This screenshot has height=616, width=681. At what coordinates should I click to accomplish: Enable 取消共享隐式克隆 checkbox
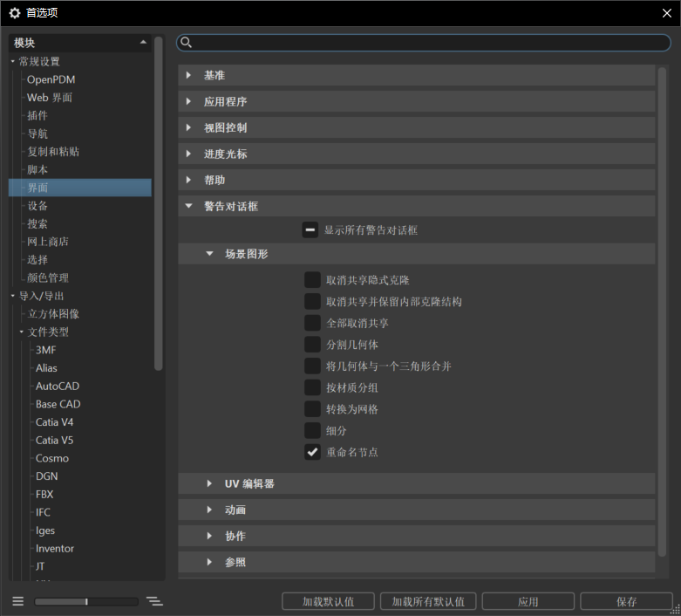pos(312,280)
